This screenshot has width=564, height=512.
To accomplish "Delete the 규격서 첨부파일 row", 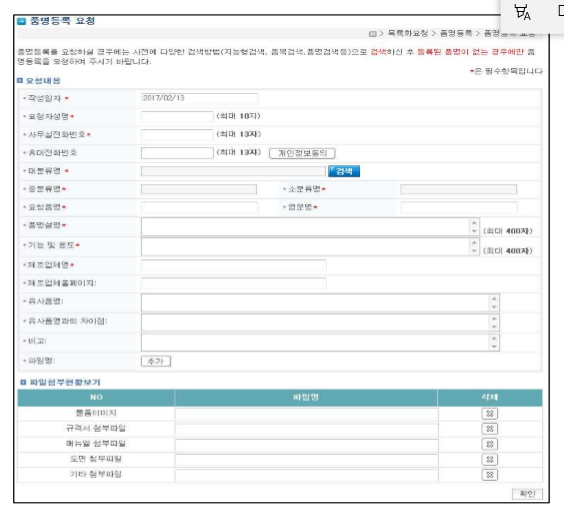I will coord(490,429).
